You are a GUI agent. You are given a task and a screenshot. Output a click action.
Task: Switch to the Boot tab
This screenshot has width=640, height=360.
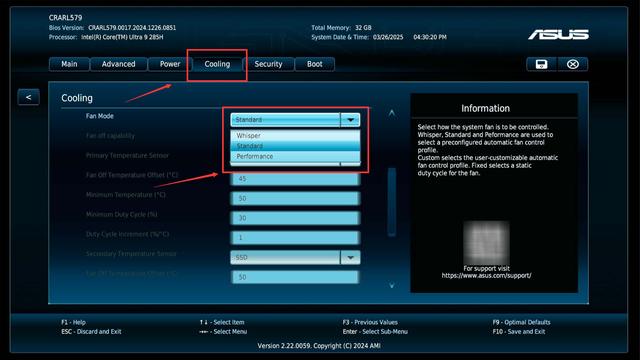tap(315, 64)
